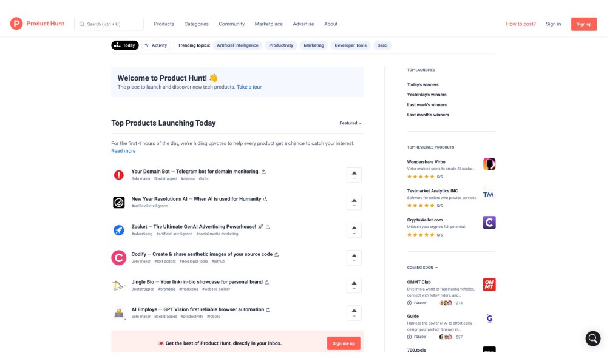Open the Categories menu
Viewport: 607px width, 364px height.
[196, 24]
